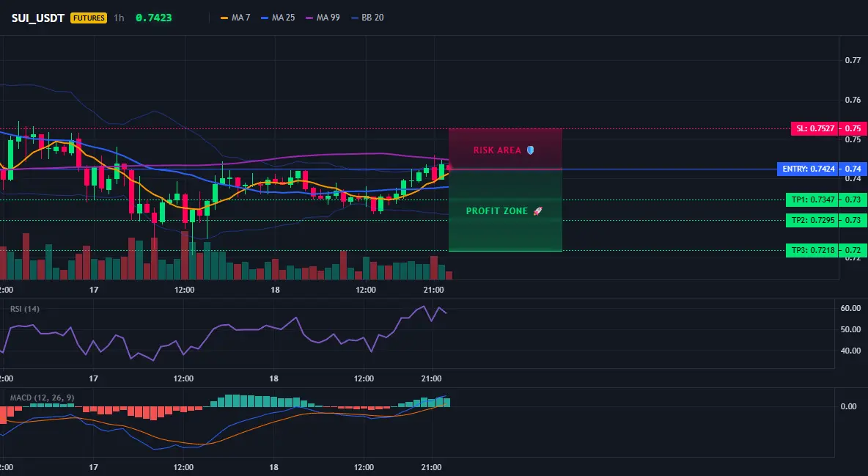Toggle the BB 20 legend entry
This screenshot has height=476, width=868.
[x=367, y=18]
